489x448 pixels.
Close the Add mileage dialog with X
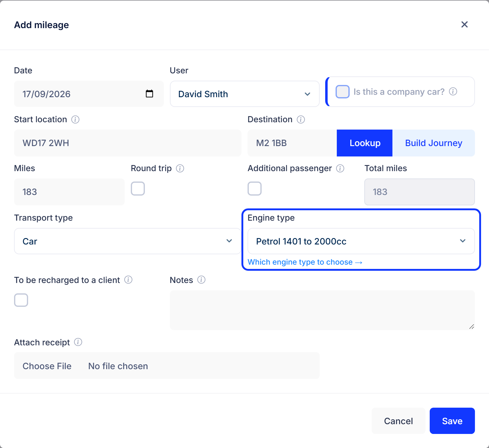pos(464,24)
